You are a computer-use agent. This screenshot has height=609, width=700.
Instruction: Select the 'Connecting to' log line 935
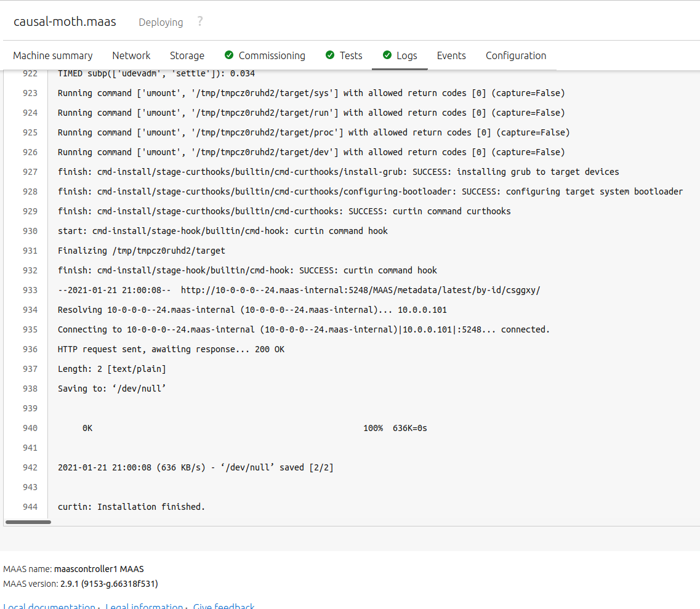click(x=304, y=329)
